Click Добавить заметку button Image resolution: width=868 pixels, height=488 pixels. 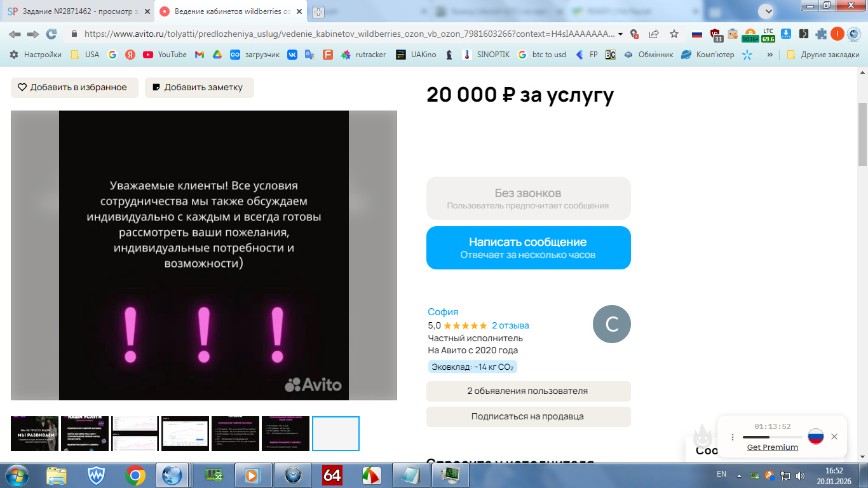pyautogui.click(x=200, y=88)
